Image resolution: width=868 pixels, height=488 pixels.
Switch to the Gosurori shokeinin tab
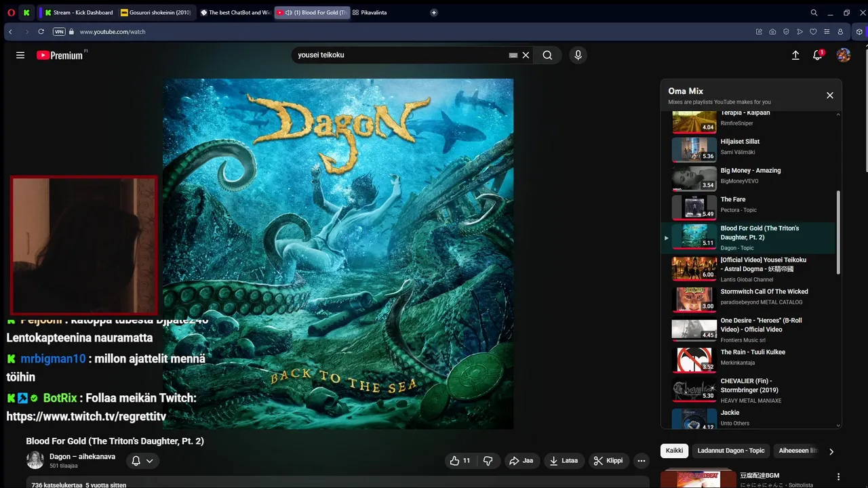point(156,12)
